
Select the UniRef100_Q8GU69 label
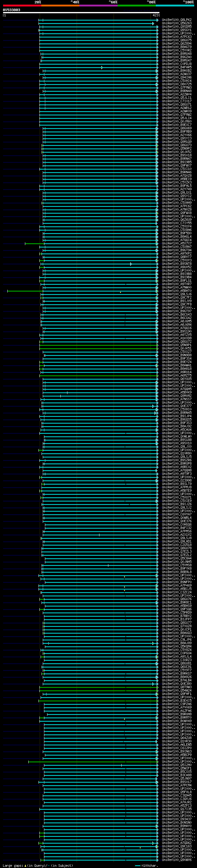(177, 128)
